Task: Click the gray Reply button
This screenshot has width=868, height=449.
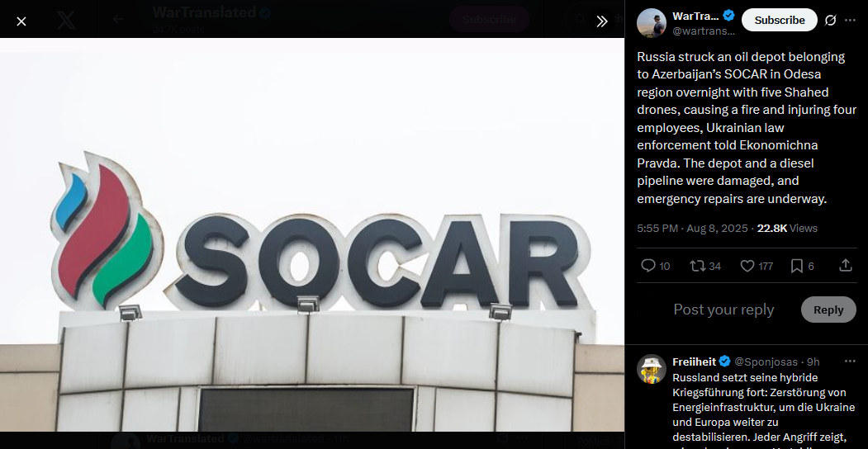Action: 828,310
